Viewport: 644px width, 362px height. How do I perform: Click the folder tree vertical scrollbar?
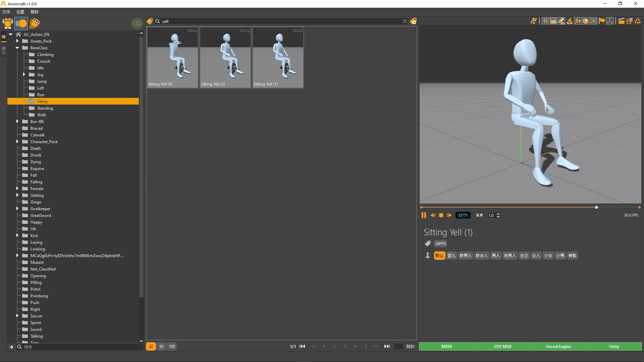(x=141, y=168)
